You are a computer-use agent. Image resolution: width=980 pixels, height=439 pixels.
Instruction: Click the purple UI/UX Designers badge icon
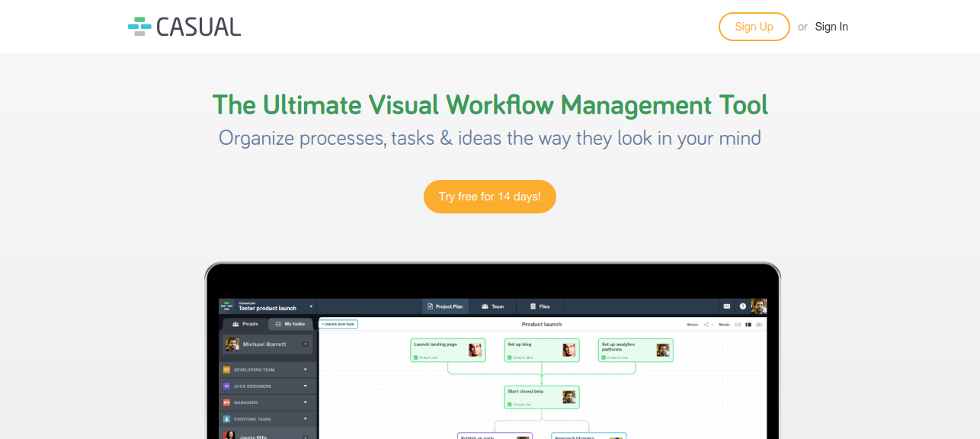[x=226, y=386]
